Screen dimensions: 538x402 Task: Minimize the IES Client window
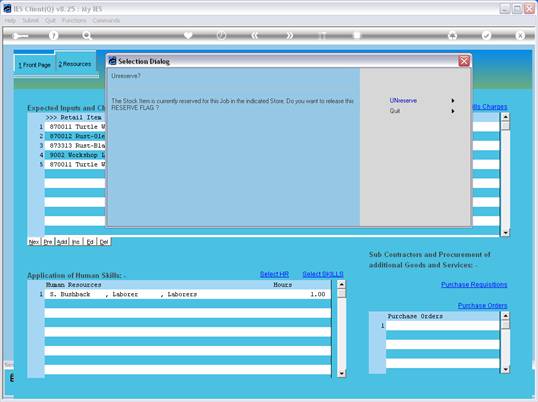504,9
